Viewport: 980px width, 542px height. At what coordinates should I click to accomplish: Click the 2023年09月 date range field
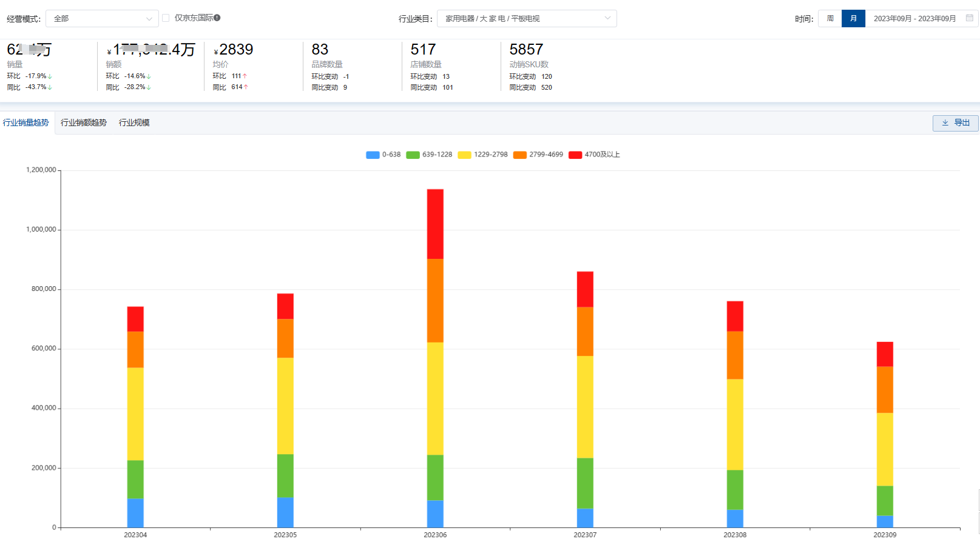pyautogui.click(x=914, y=19)
